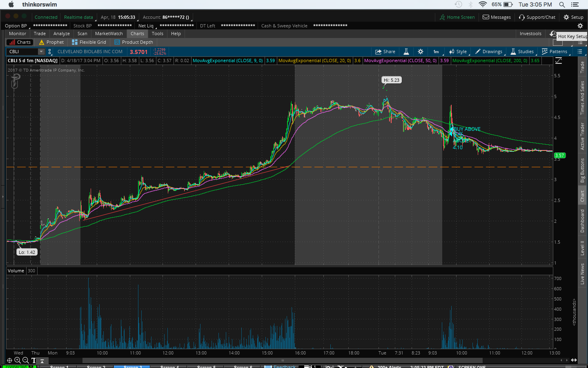Click the MovAvgExponential (CLOSE, 9, 0) study label
The height and width of the screenshot is (368, 588).
tap(228, 61)
